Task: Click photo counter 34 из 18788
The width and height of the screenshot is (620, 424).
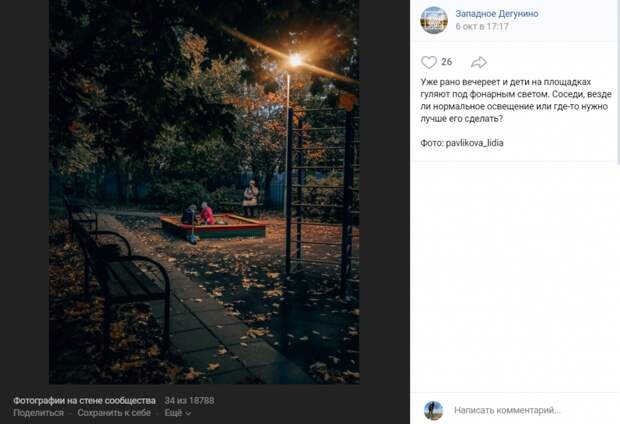Action: coord(189,400)
